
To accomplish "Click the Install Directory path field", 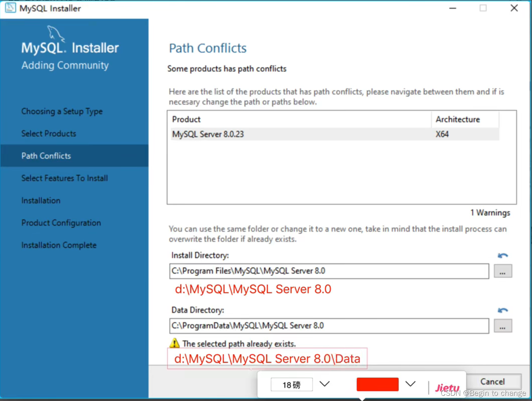I will (329, 271).
